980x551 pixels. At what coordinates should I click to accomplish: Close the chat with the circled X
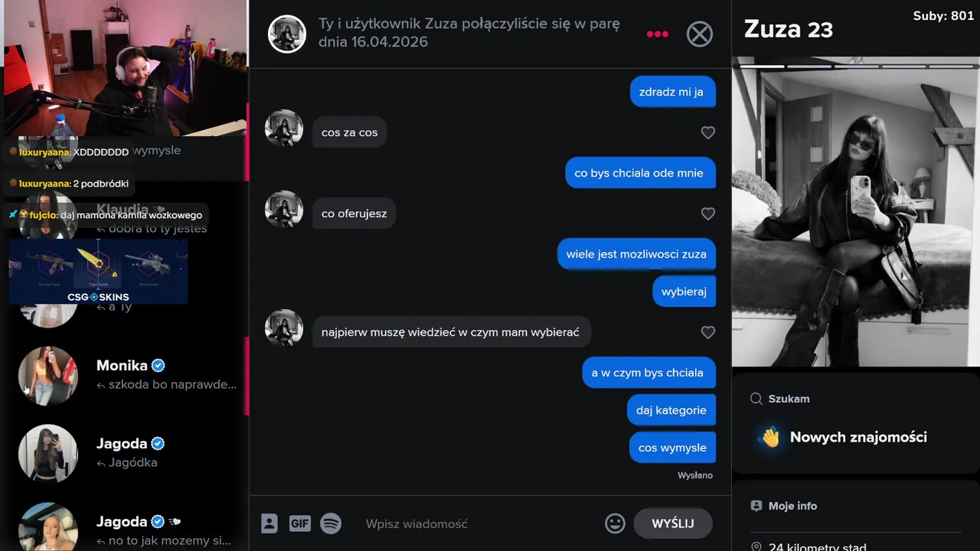[x=699, y=34]
